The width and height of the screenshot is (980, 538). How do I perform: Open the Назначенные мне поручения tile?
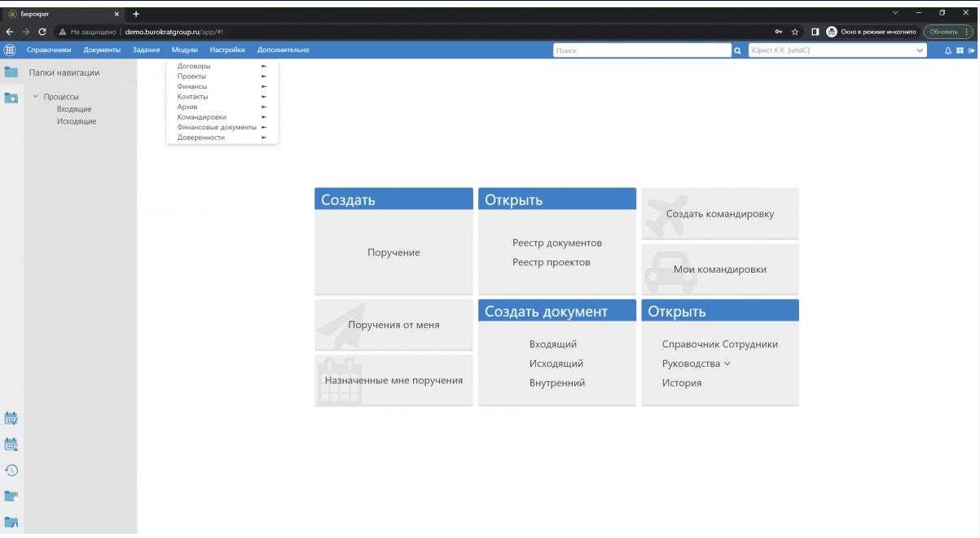[x=393, y=380]
